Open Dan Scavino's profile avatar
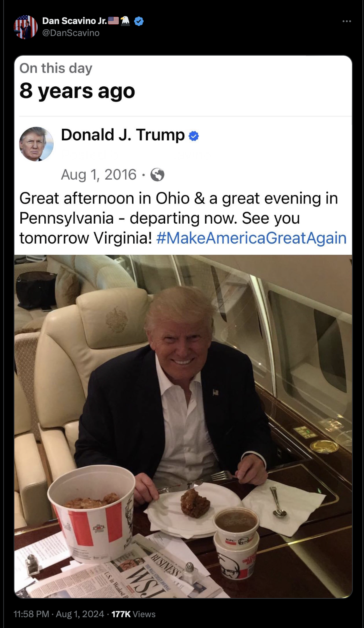 (x=26, y=27)
